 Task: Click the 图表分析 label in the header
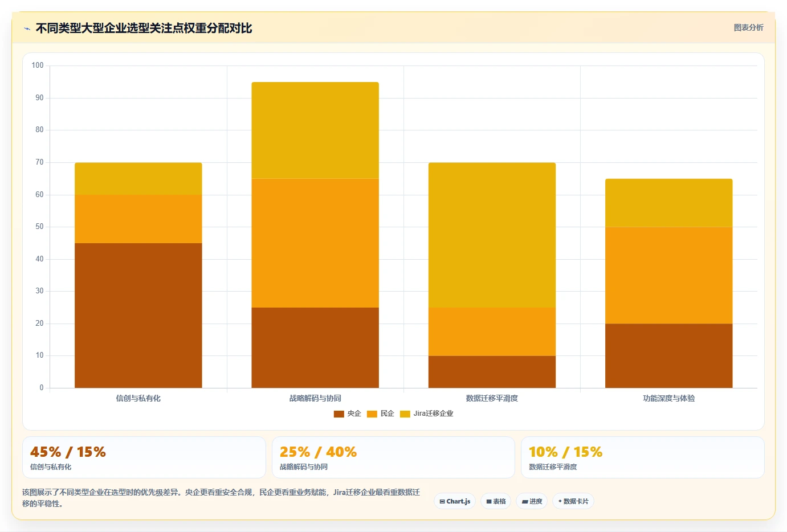pyautogui.click(x=748, y=27)
